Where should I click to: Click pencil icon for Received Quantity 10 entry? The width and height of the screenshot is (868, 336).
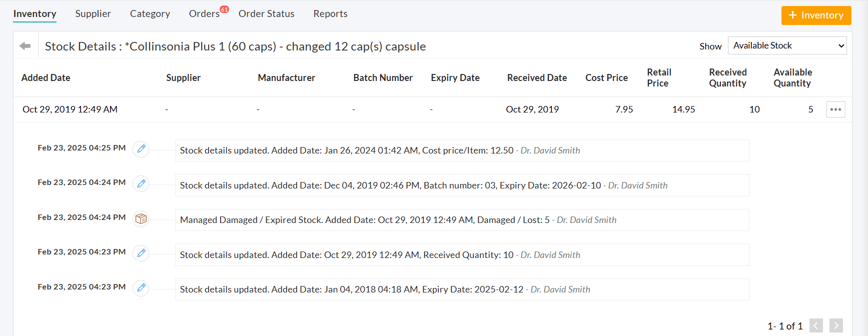141,253
